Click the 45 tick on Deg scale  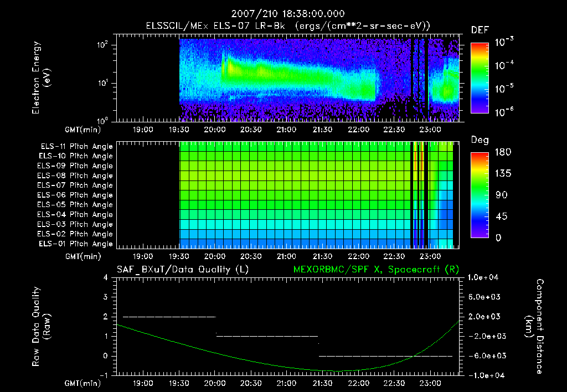(x=502, y=216)
